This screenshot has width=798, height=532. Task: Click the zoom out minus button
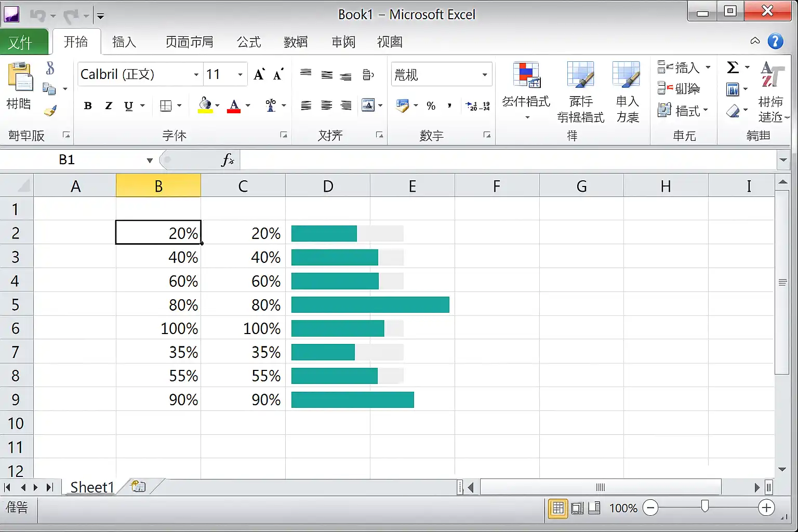[x=650, y=508]
